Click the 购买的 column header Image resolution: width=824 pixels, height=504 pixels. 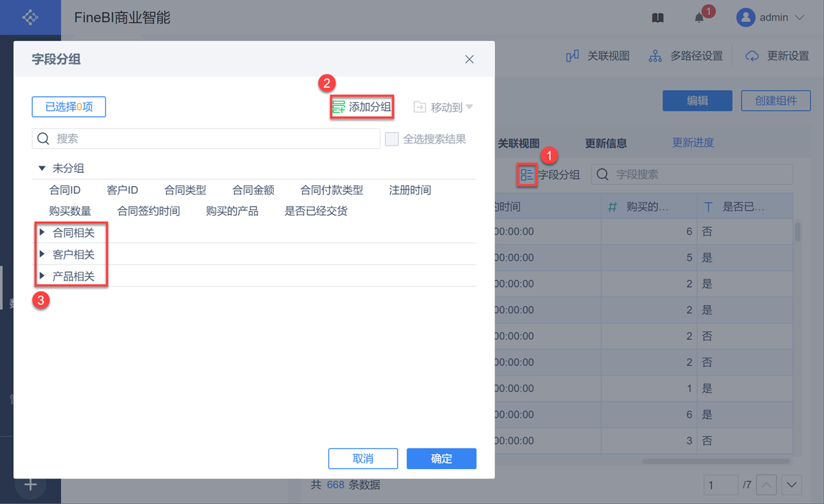(649, 207)
